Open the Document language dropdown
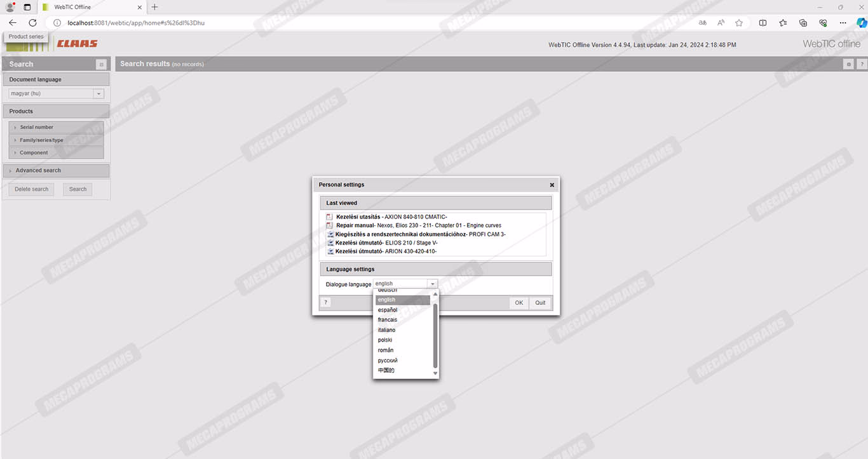 click(98, 94)
